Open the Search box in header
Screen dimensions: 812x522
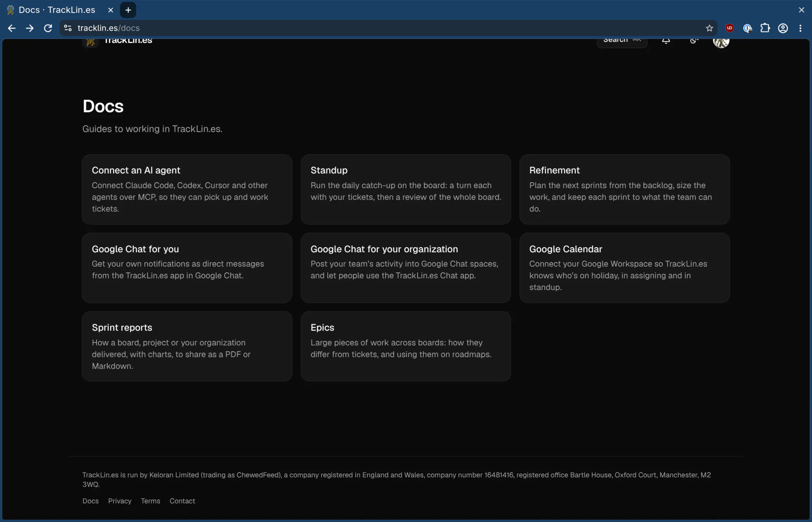pyautogui.click(x=622, y=42)
